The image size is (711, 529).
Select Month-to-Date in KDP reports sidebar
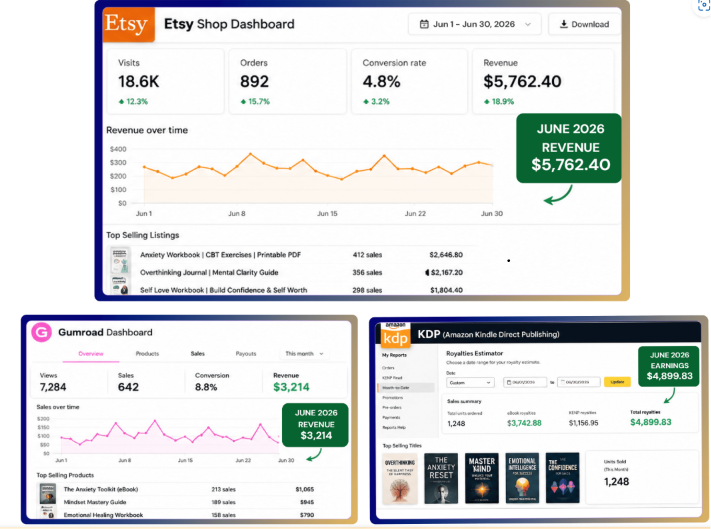point(406,388)
